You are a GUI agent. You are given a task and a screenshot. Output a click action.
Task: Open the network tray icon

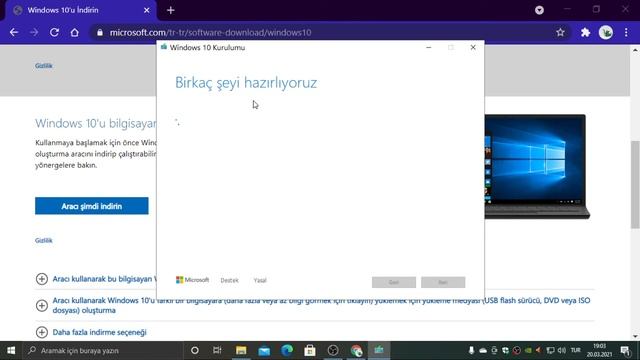(x=550, y=351)
